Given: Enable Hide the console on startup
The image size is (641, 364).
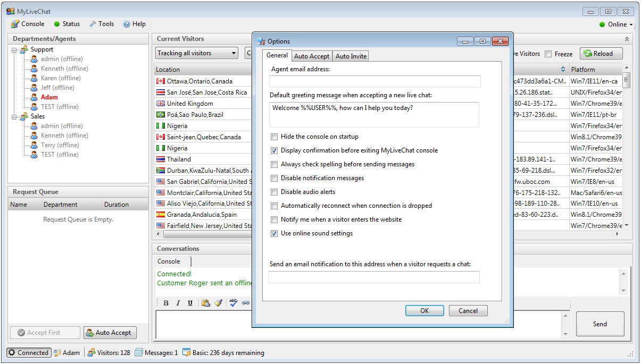Looking at the screenshot, I should [x=274, y=137].
